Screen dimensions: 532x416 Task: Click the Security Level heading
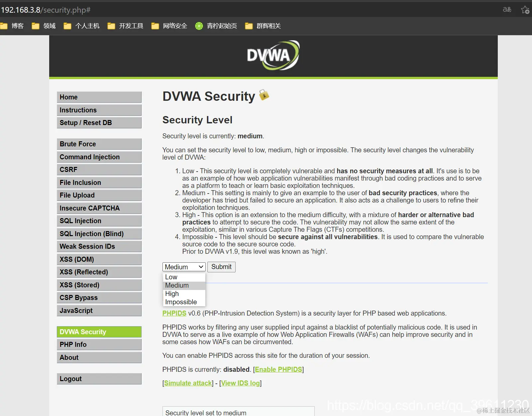tap(197, 120)
